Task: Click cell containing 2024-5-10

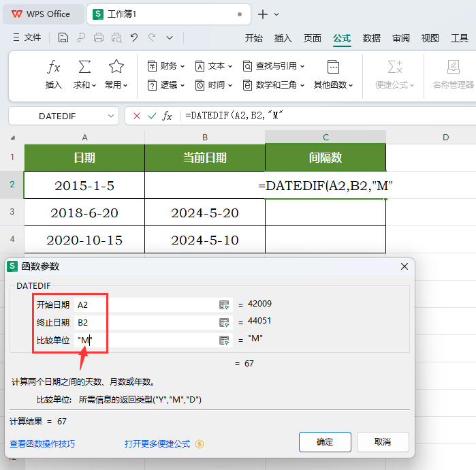Action: point(205,240)
